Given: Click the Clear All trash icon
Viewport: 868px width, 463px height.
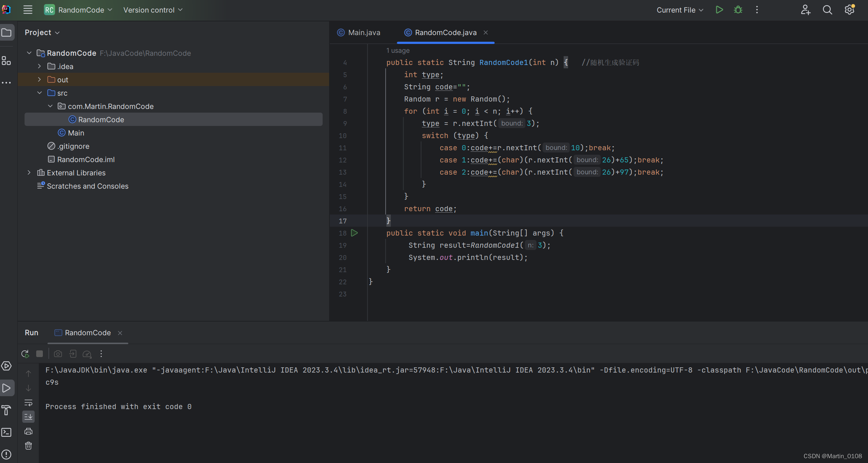Looking at the screenshot, I should pyautogui.click(x=28, y=446).
